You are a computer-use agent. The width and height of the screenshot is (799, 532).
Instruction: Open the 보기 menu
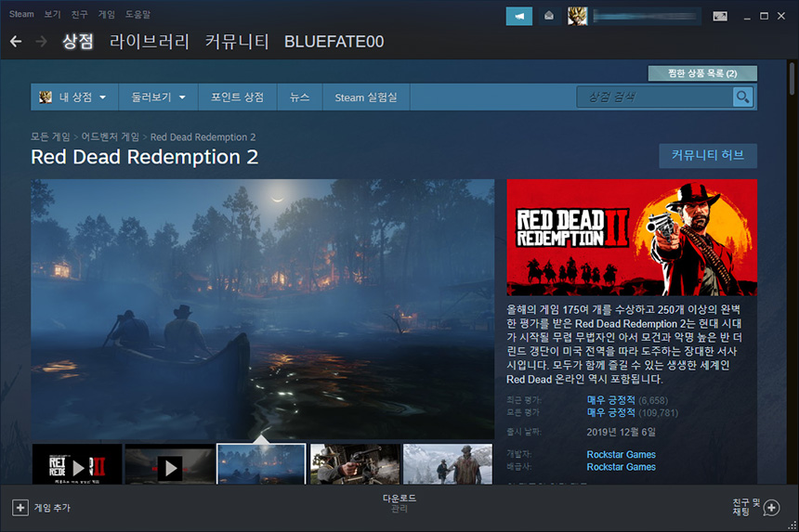pyautogui.click(x=52, y=14)
